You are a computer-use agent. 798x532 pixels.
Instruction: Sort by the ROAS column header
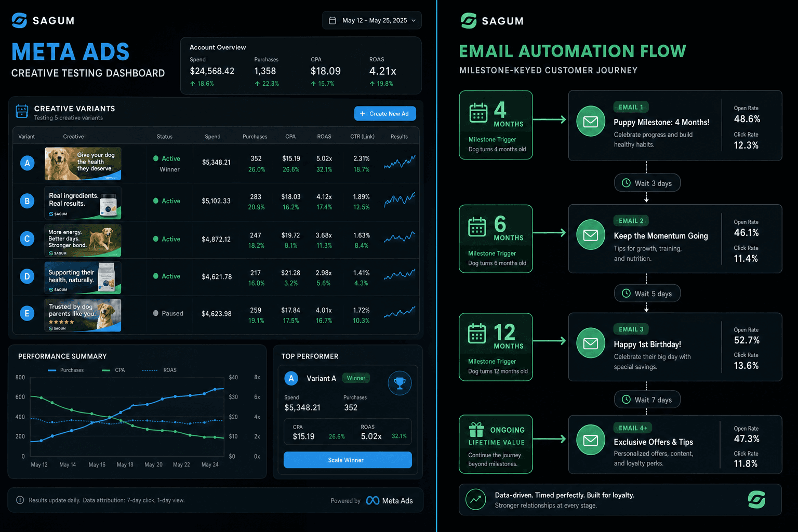point(324,137)
